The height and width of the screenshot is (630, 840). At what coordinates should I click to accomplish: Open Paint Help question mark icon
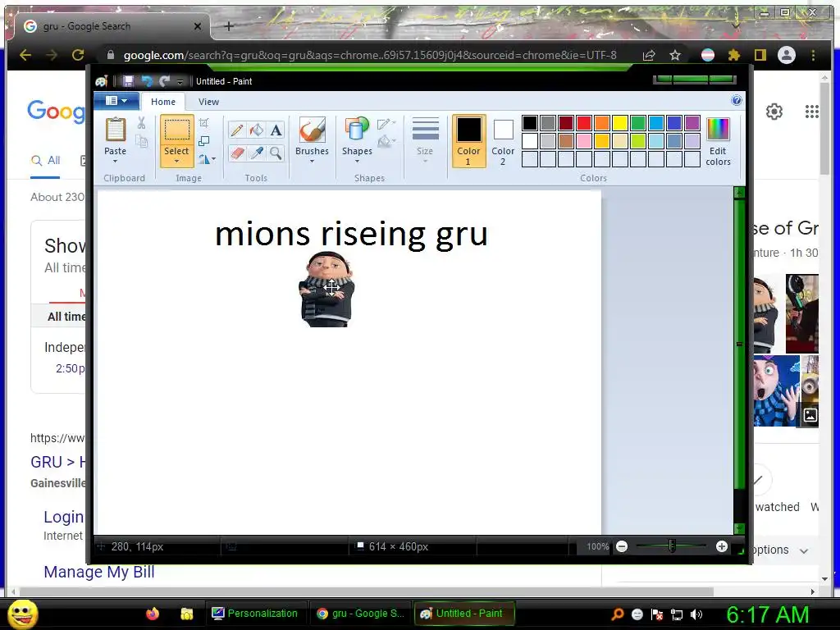(737, 101)
